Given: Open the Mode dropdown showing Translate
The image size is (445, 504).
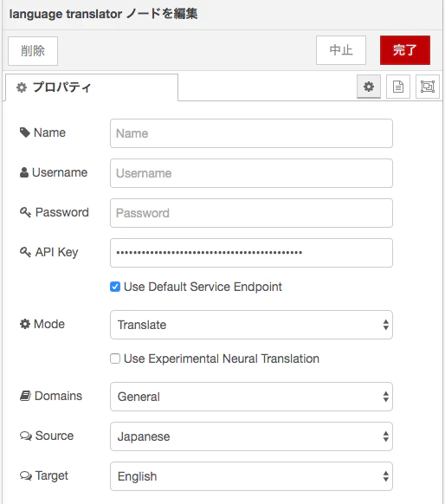Looking at the screenshot, I should pos(251,325).
